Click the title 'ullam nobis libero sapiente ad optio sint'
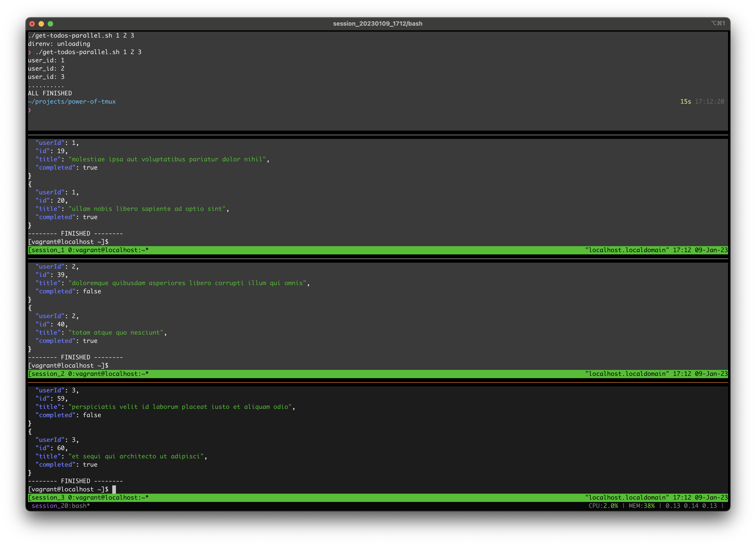Viewport: 756px width, 545px height. pos(147,209)
